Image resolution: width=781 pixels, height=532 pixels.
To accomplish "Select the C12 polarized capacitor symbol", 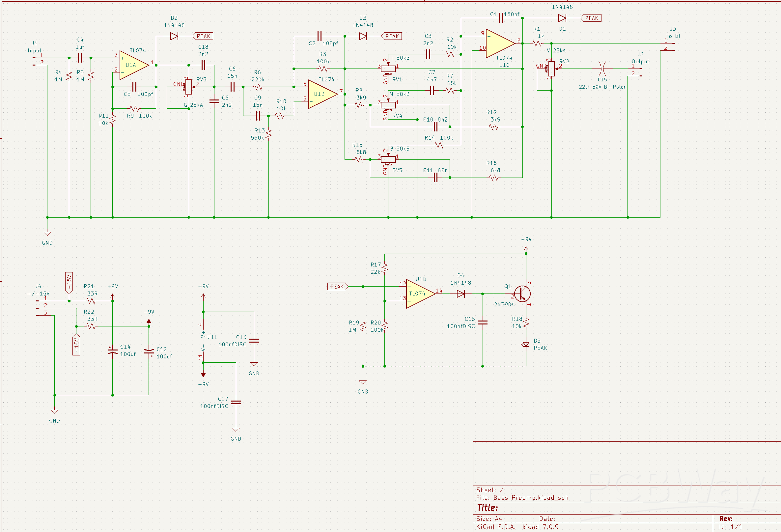I will (x=149, y=351).
